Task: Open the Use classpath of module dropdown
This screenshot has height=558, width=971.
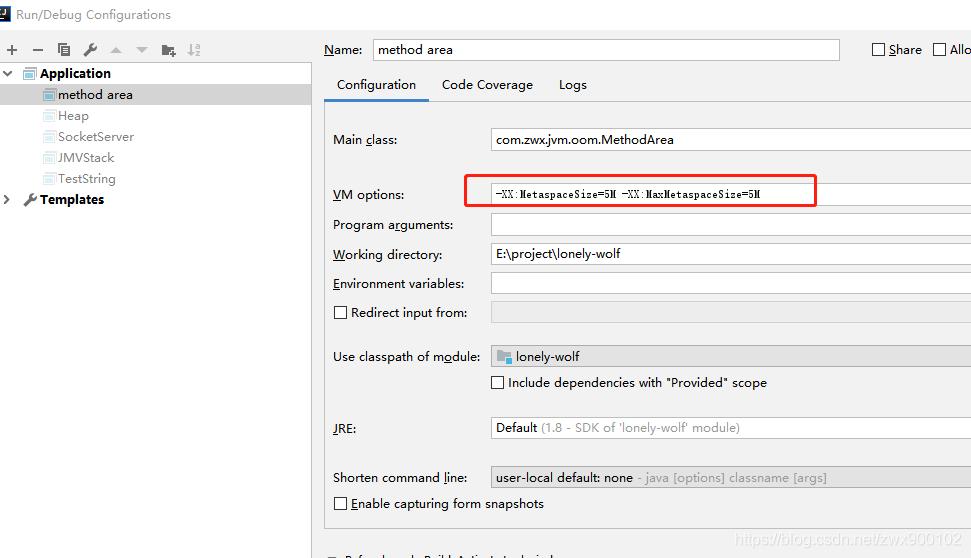Action: pyautogui.click(x=730, y=357)
